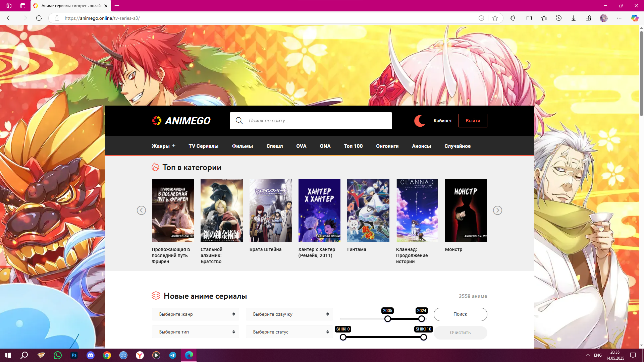Open the ONA section
The height and width of the screenshot is (362, 644).
[x=325, y=146]
